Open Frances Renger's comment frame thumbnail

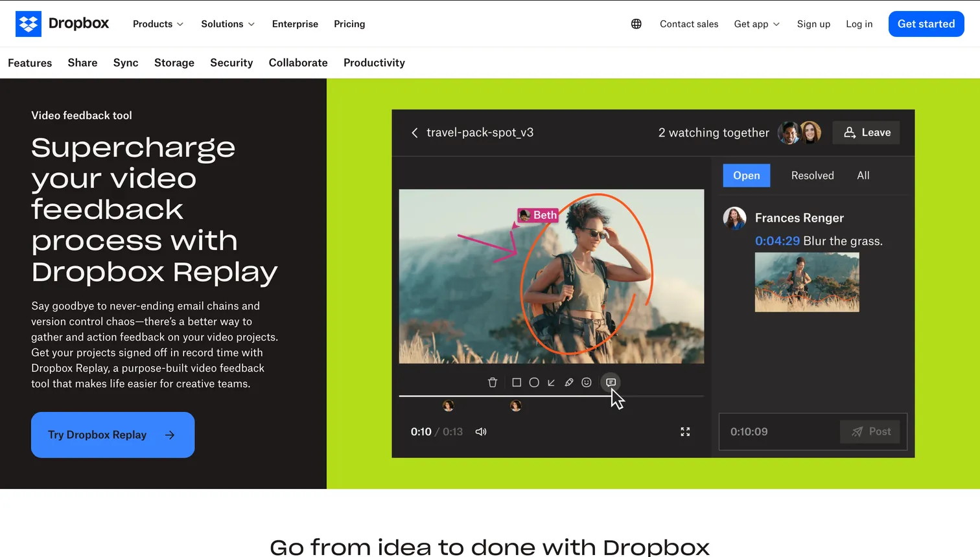[x=806, y=282]
